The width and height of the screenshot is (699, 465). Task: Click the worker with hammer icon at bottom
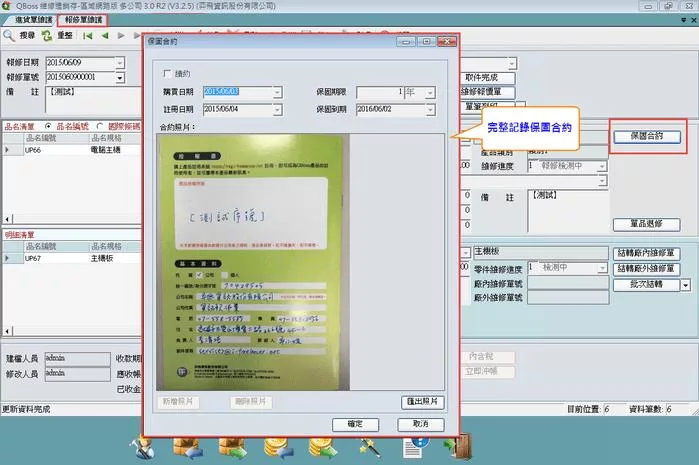[x=142, y=448]
